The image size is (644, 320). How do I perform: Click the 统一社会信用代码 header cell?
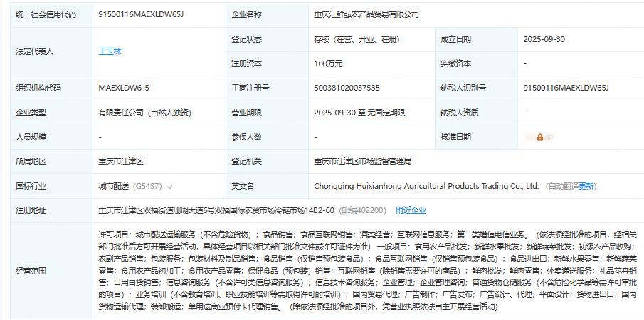click(48, 14)
